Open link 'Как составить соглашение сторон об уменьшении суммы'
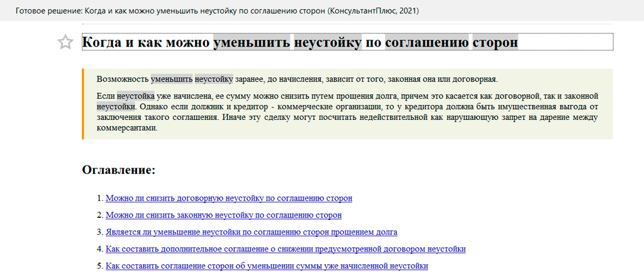This screenshot has height=272, width=644. pos(267,266)
